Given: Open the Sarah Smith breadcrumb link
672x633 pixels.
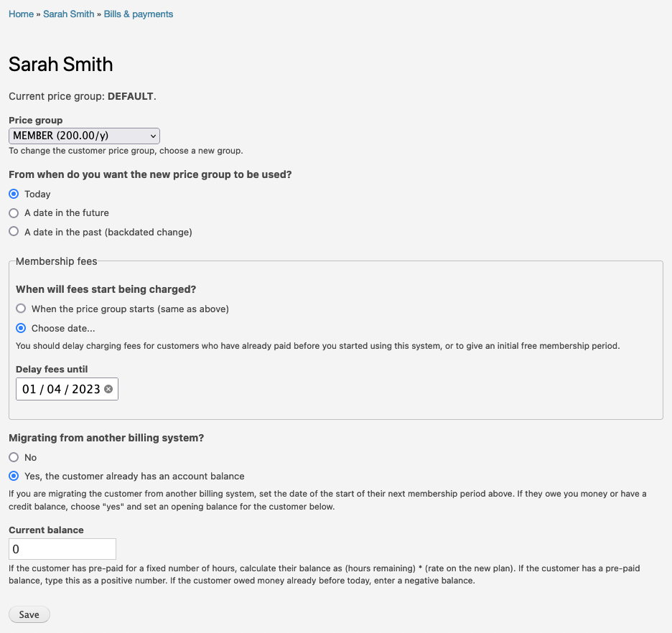Looking at the screenshot, I should point(68,14).
